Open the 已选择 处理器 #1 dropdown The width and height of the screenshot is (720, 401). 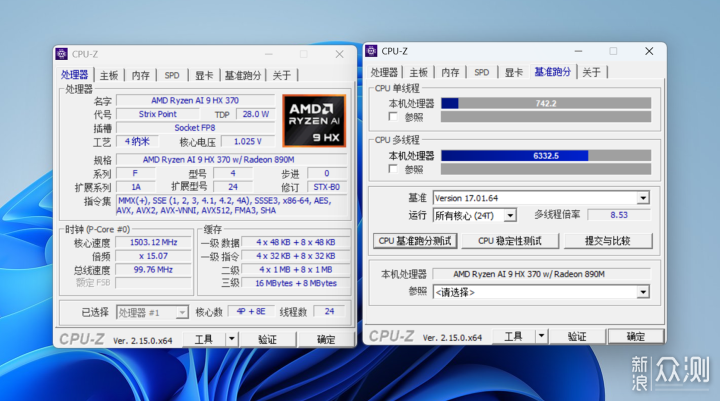pos(182,313)
